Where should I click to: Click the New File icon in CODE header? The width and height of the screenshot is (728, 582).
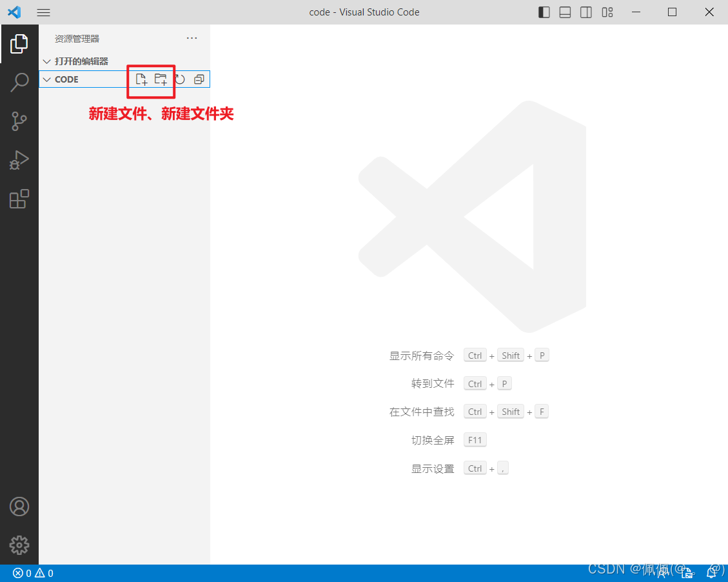pos(141,79)
